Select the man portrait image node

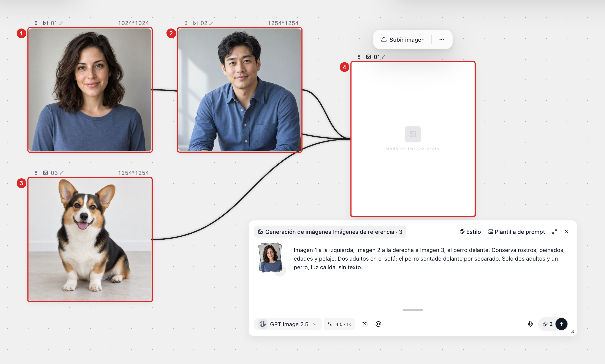click(x=240, y=90)
